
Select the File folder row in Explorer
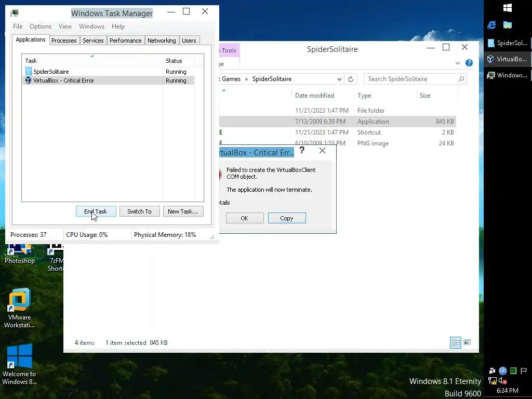[338, 111]
